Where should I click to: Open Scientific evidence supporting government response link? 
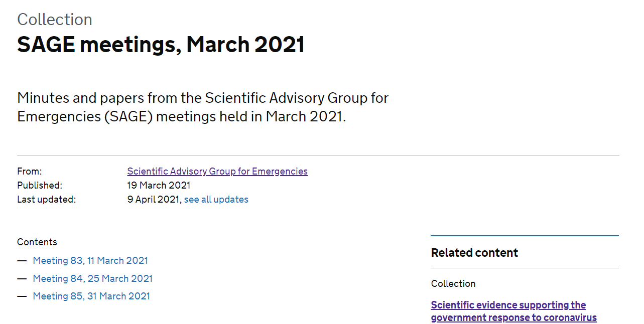(x=513, y=311)
